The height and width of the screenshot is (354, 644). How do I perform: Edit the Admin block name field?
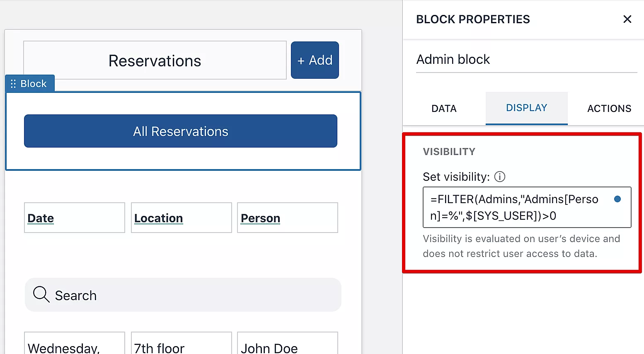(526, 60)
